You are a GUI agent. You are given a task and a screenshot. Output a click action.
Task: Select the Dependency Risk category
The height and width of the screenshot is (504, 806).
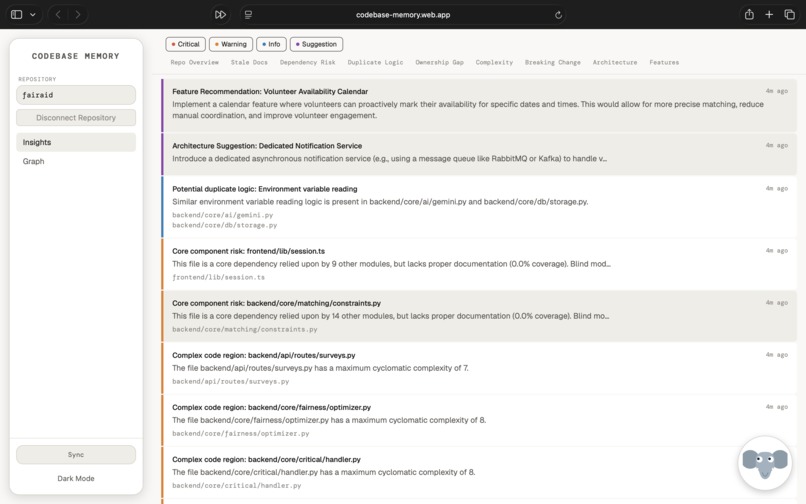point(307,62)
